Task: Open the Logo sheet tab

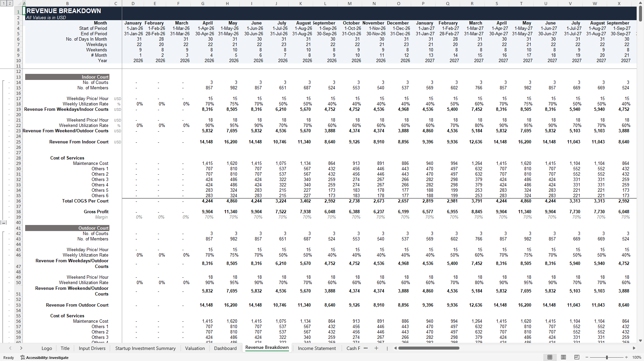Action: pyautogui.click(x=47, y=348)
